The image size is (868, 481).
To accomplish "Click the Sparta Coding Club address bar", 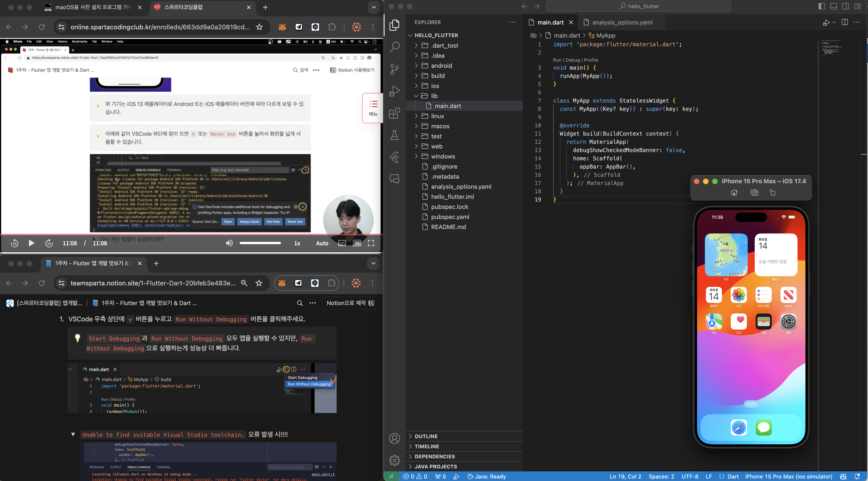I will [x=160, y=27].
